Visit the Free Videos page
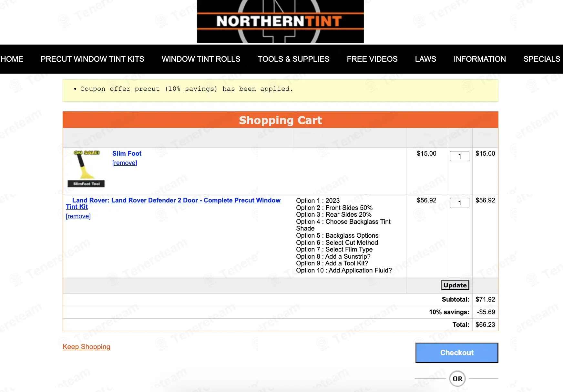This screenshot has height=392, width=563. click(x=372, y=59)
